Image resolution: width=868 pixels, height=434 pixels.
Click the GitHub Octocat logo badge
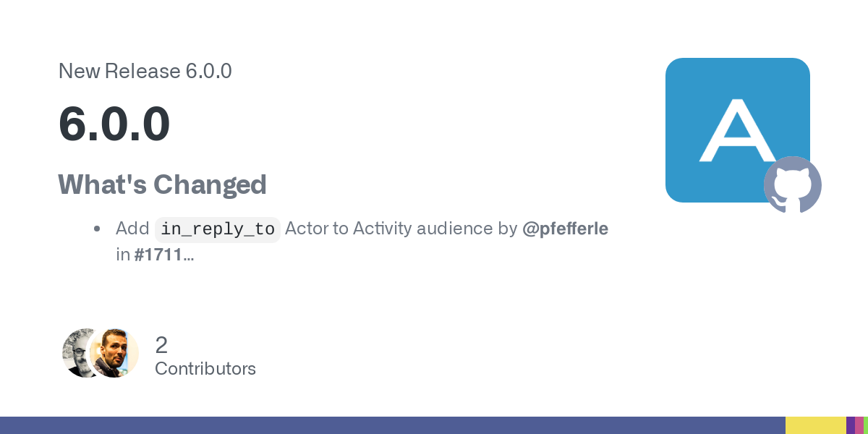[x=792, y=184]
